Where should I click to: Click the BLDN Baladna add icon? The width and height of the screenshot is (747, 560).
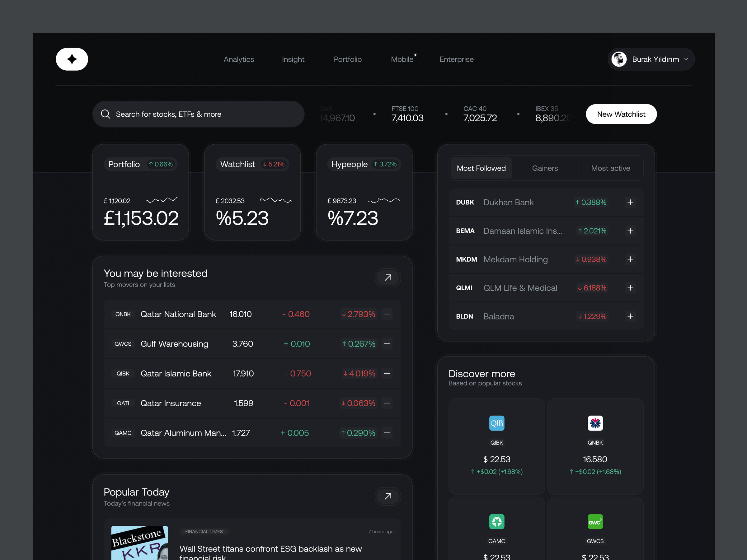[x=630, y=316]
